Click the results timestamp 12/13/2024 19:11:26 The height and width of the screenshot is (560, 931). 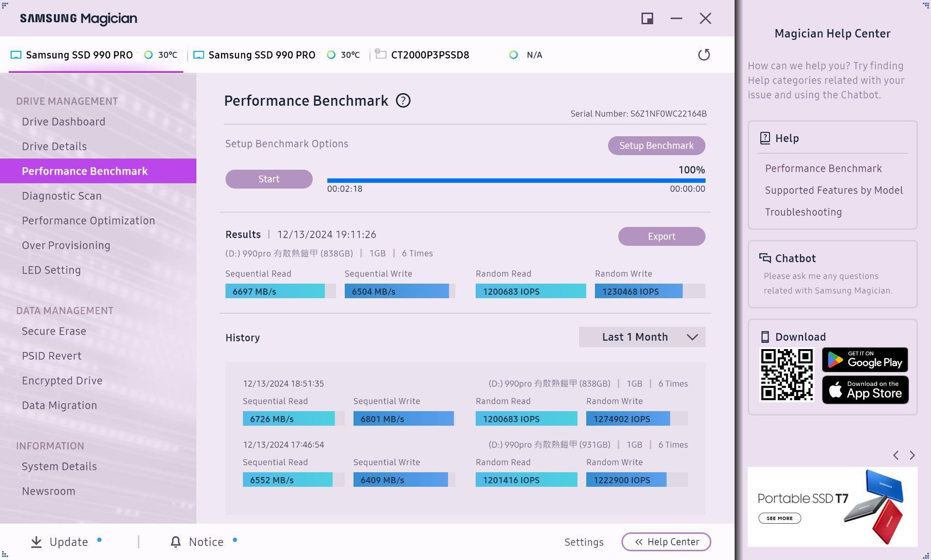point(326,235)
